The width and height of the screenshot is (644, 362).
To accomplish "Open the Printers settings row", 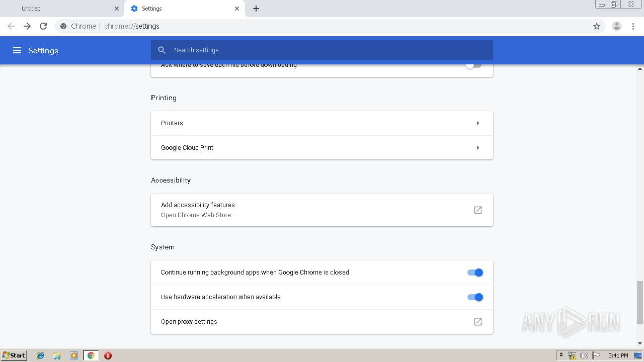I will pyautogui.click(x=322, y=123).
